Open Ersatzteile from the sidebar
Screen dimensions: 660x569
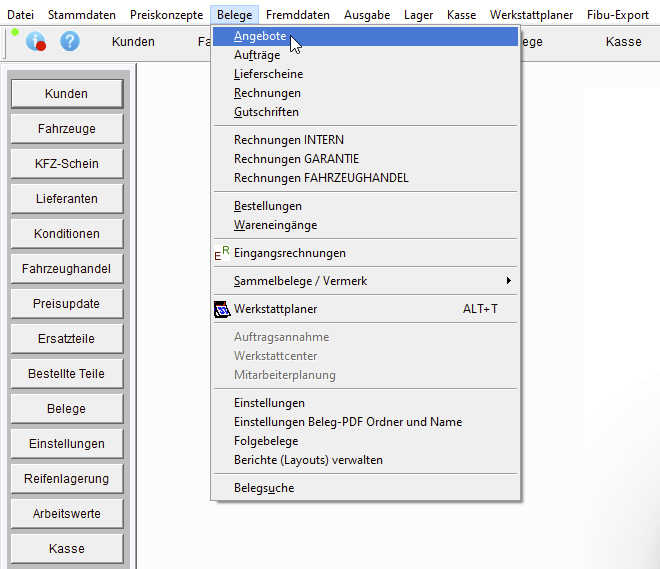[x=67, y=338]
